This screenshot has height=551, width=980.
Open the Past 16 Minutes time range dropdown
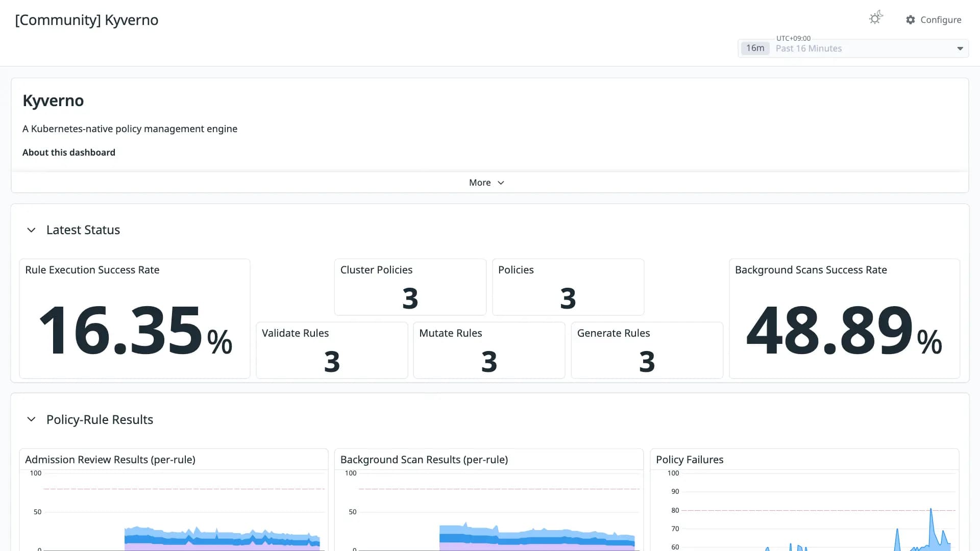[x=853, y=48]
